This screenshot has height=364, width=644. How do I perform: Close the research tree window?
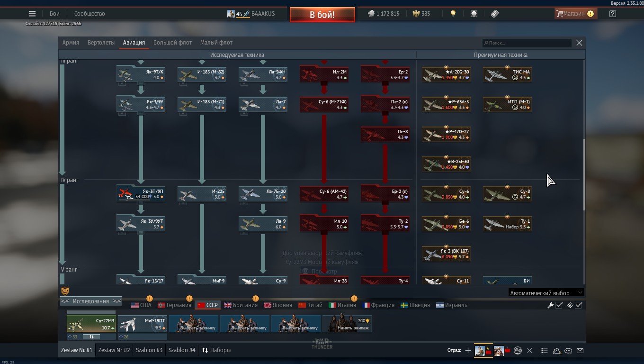(579, 43)
